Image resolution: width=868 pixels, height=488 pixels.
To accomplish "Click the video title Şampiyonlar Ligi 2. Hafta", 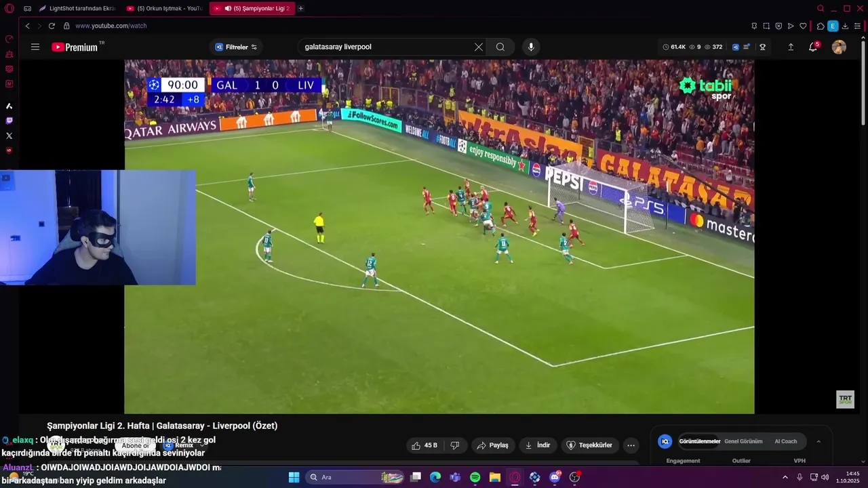I will [x=162, y=426].
